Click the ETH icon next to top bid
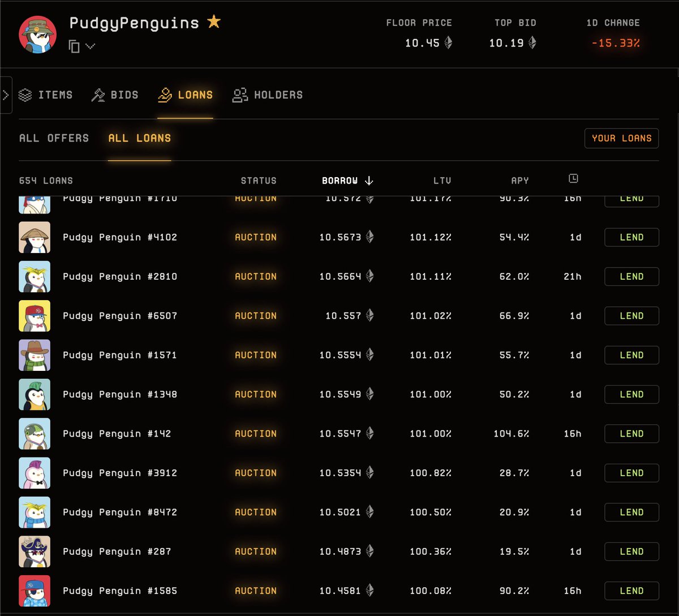 click(532, 42)
